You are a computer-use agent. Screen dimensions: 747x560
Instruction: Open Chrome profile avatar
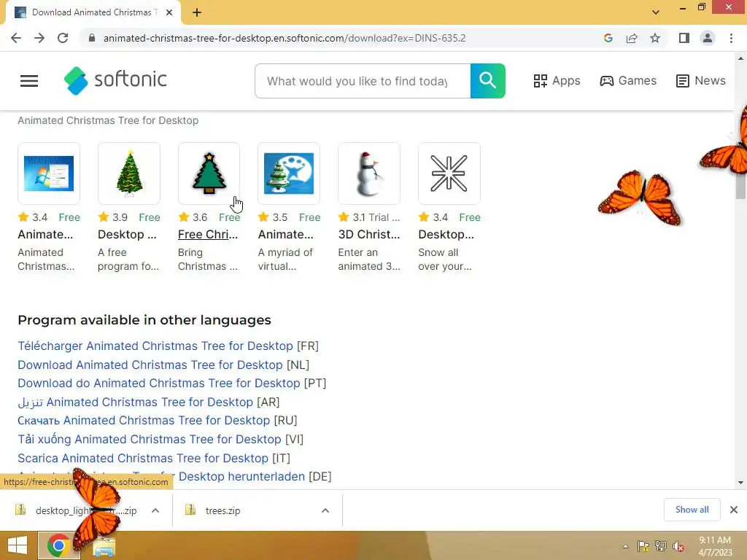coord(708,38)
